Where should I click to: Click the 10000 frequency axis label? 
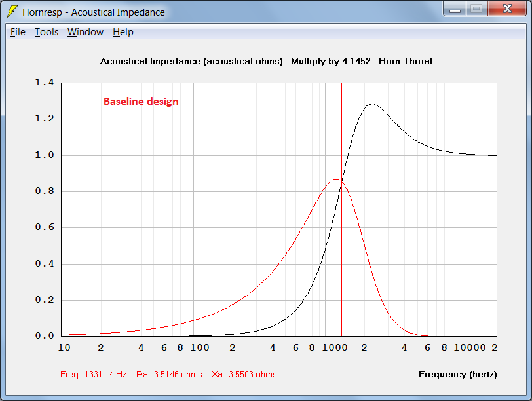tap(470, 347)
